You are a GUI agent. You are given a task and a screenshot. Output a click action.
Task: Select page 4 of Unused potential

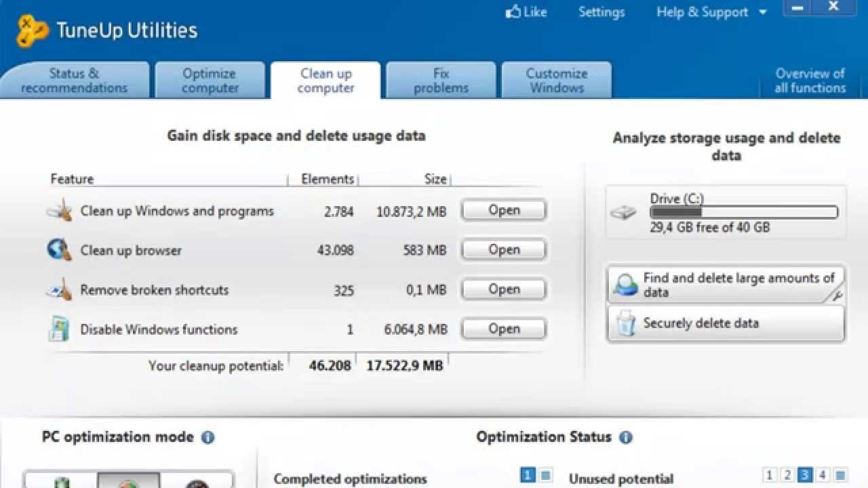(823, 475)
